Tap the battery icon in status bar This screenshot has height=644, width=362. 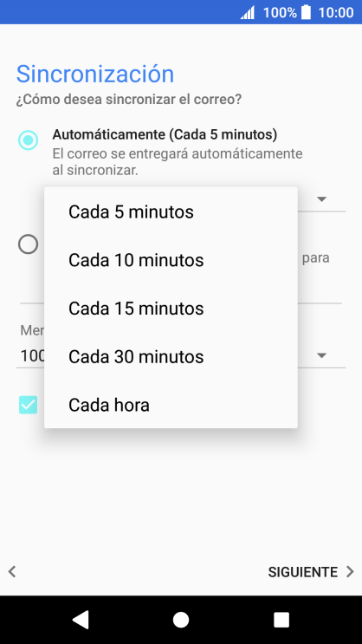[306, 12]
